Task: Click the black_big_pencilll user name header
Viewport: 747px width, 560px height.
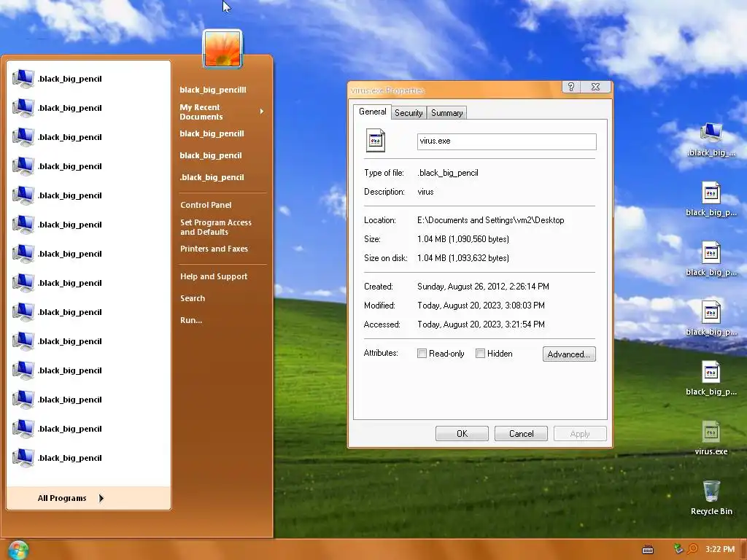Action: 213,90
